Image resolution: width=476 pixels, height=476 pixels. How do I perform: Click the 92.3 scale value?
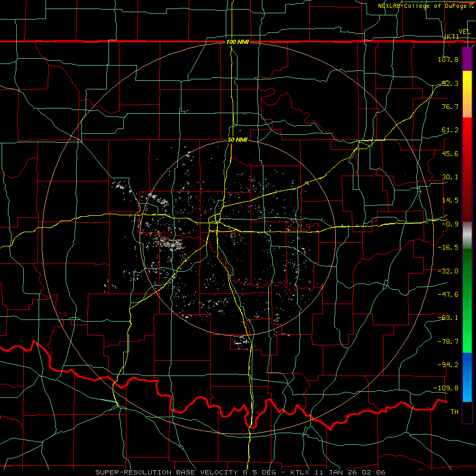(450, 83)
